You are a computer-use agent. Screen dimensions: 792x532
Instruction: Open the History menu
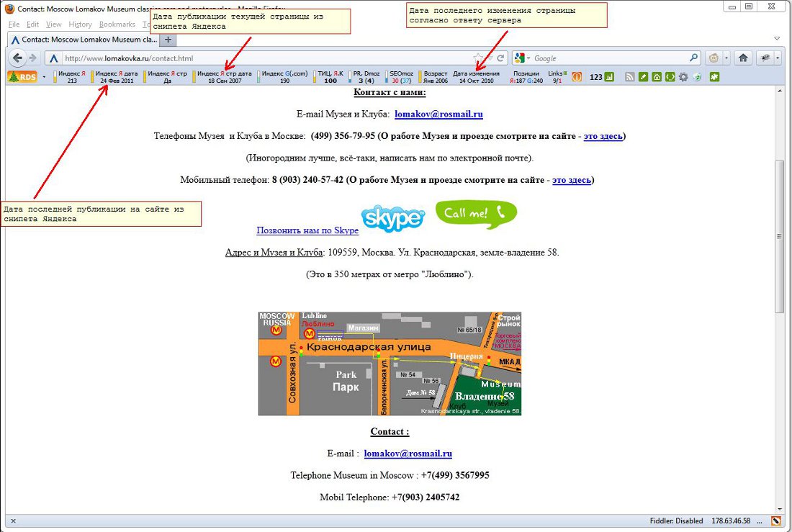pos(80,24)
